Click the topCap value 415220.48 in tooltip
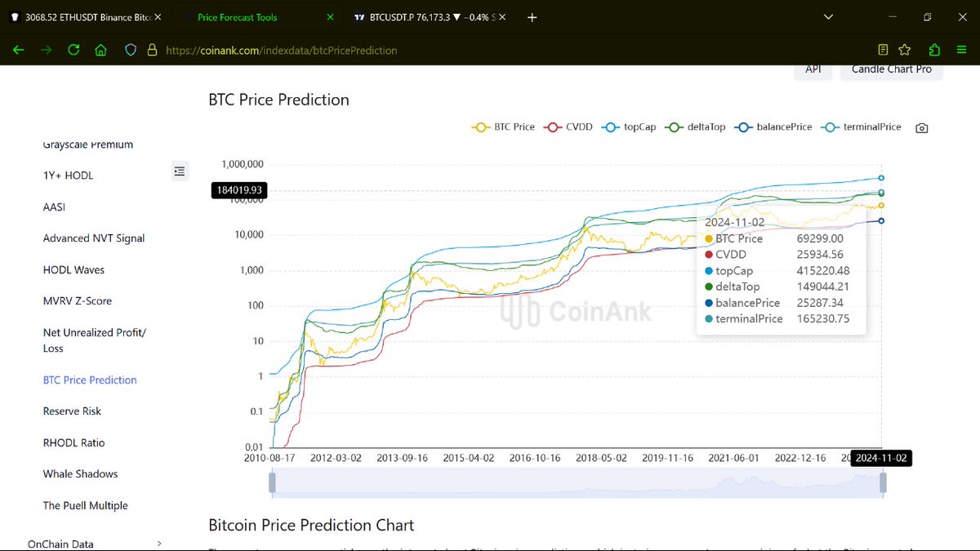This screenshot has height=551, width=980. [822, 271]
